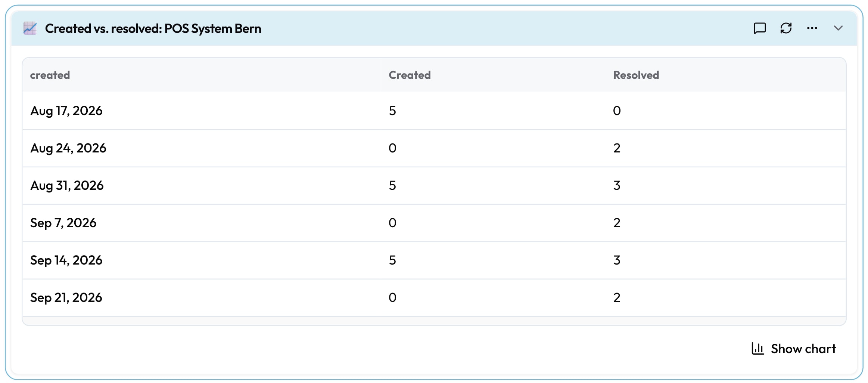Click the Resolved value 3 for Sep 14, 2026
Viewport: 868px width, 383px height.
(617, 260)
